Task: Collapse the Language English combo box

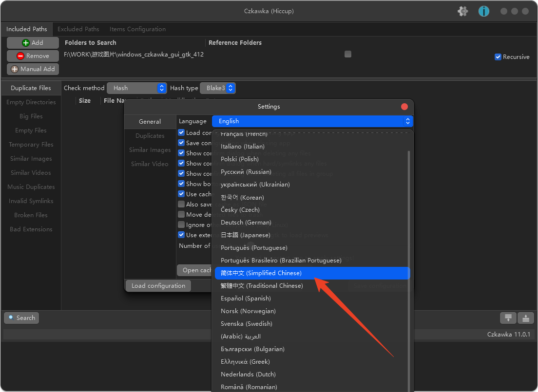Action: tap(312, 121)
